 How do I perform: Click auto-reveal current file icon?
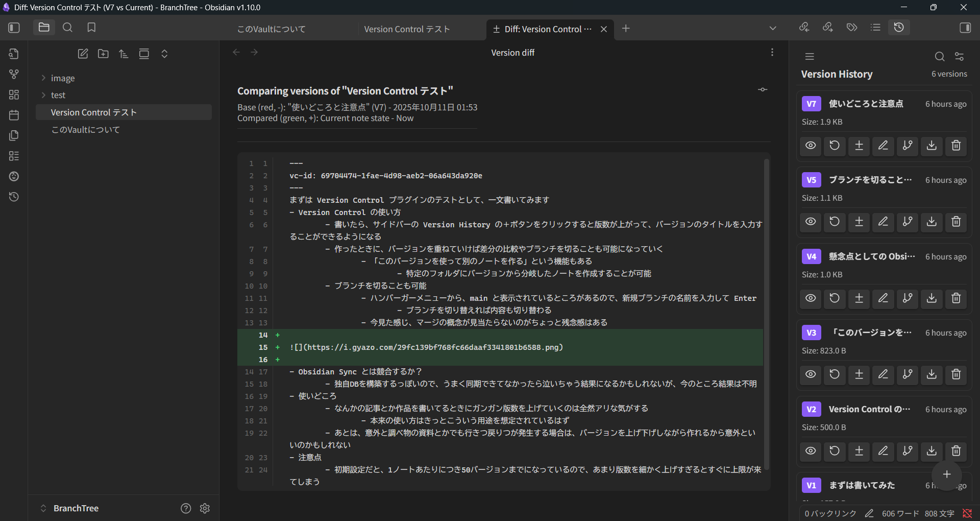click(144, 54)
